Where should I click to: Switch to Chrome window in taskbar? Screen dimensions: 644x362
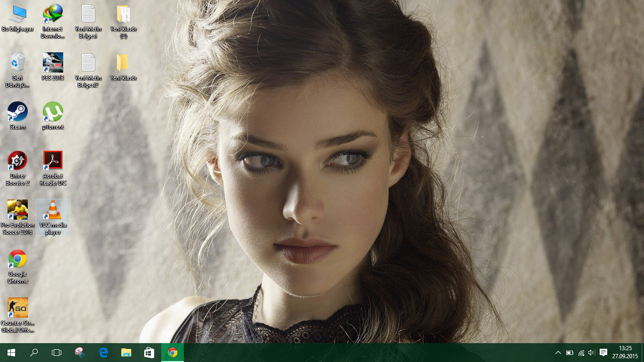(173, 353)
